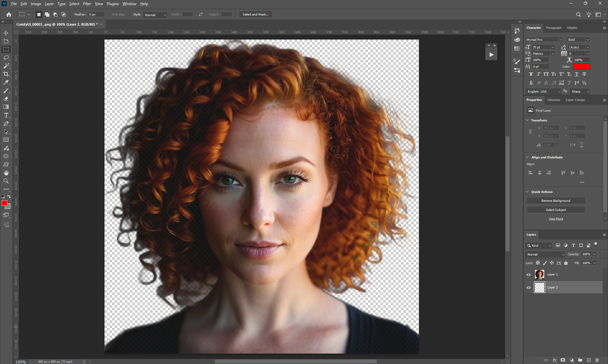Open the Style dropdown set to Normal

coord(155,15)
